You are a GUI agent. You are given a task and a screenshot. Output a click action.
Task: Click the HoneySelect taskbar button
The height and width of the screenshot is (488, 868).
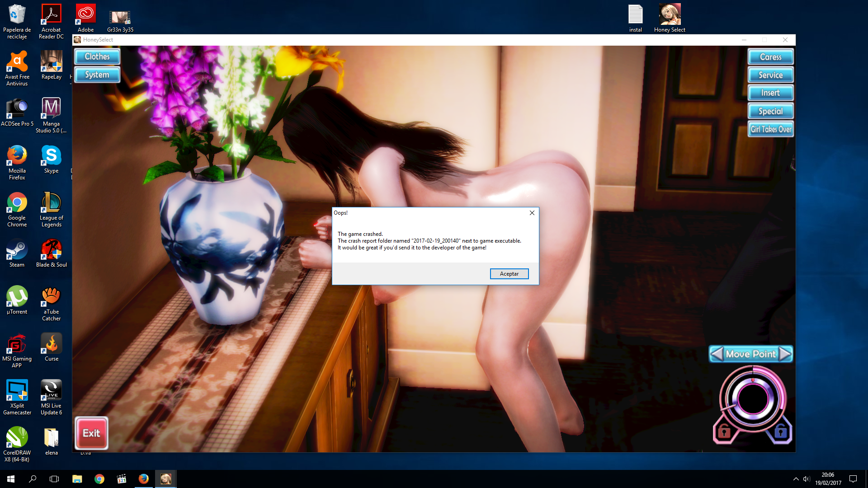165,479
